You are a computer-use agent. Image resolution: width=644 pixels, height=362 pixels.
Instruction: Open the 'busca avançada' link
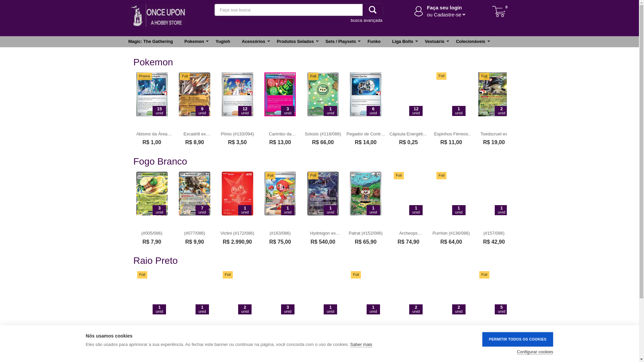[x=366, y=20]
